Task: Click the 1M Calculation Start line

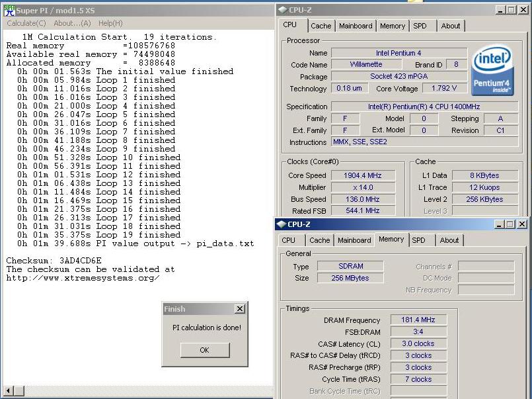Action: [120, 36]
